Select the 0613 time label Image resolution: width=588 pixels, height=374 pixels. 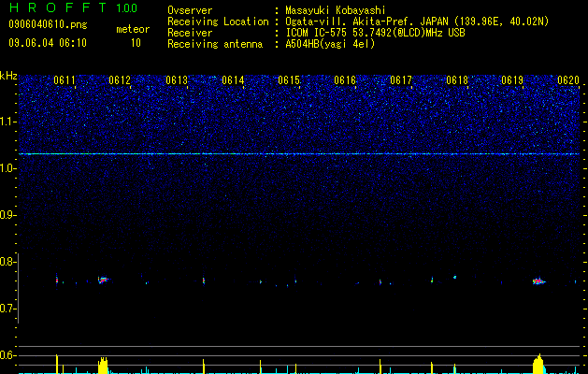tap(177, 80)
